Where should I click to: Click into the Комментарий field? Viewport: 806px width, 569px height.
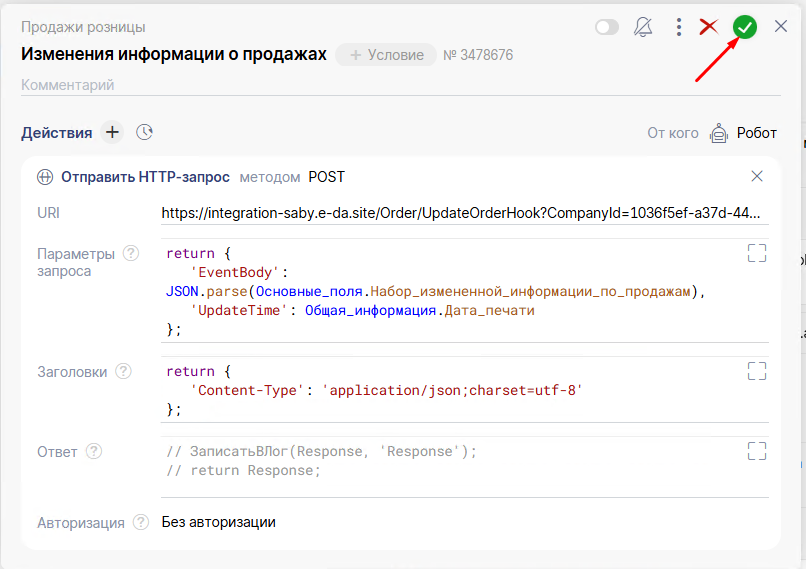300,85
